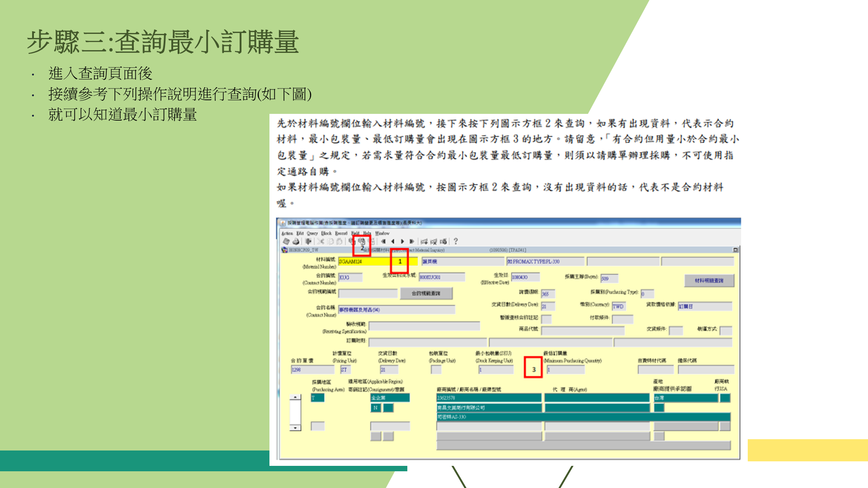Click the Purchasing Area field T
This screenshot has height=488, width=868.
click(x=317, y=398)
